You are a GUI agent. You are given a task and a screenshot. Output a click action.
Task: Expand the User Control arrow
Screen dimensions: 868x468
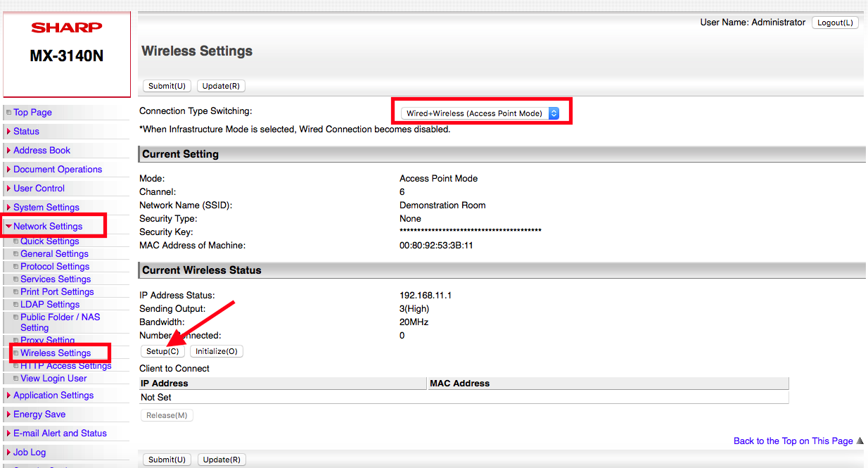click(x=8, y=189)
